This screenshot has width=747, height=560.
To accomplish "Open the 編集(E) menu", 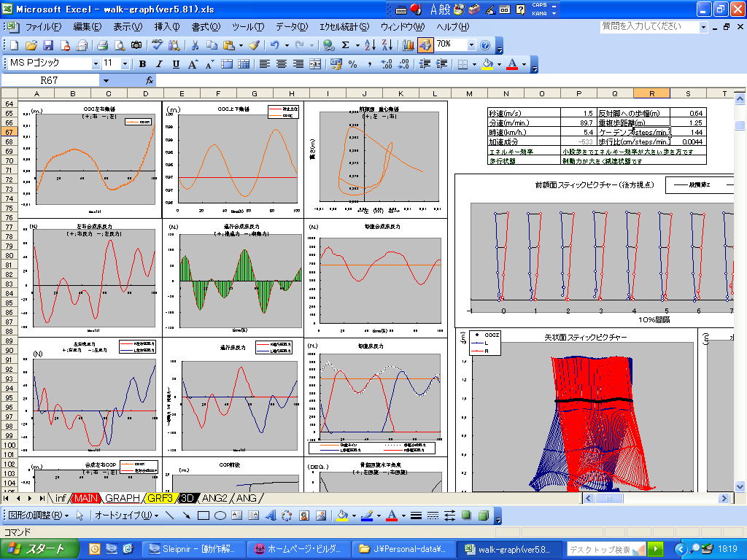I will click(x=87, y=27).
